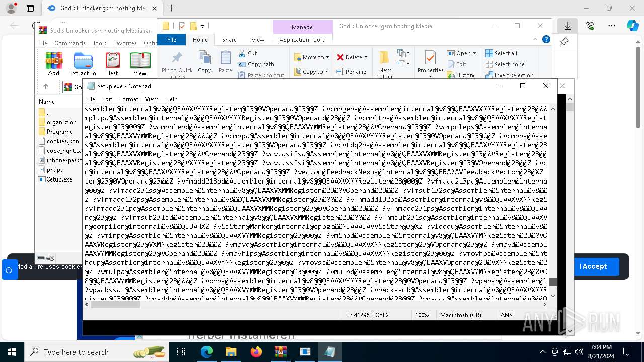Click Paste shortcut in Explorer ribbon

(x=261, y=75)
